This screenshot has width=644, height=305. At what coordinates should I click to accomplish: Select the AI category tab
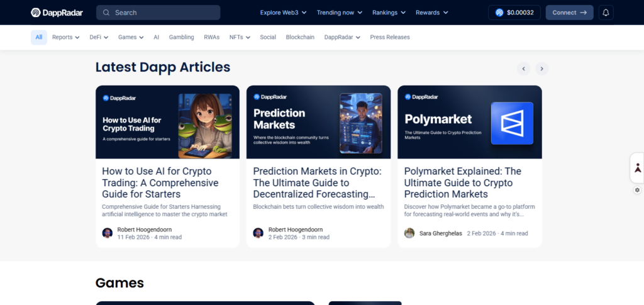[x=157, y=37]
